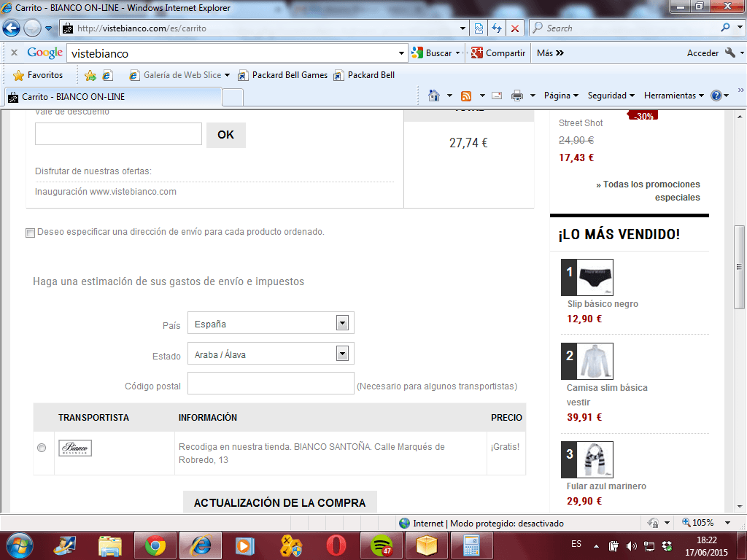Select the Carrito - BIANCO ON-LINE tab
The height and width of the screenshot is (560, 747).
[113, 97]
